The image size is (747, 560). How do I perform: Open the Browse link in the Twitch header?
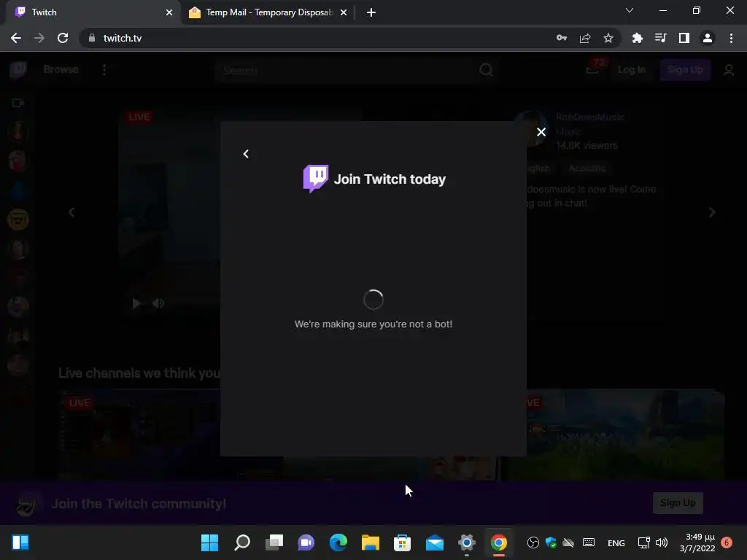(x=61, y=69)
